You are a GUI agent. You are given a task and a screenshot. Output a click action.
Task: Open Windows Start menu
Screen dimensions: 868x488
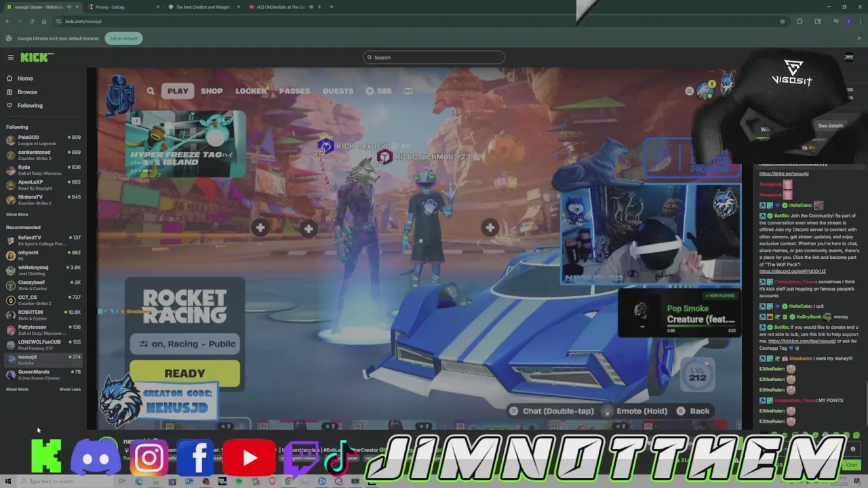9,482
